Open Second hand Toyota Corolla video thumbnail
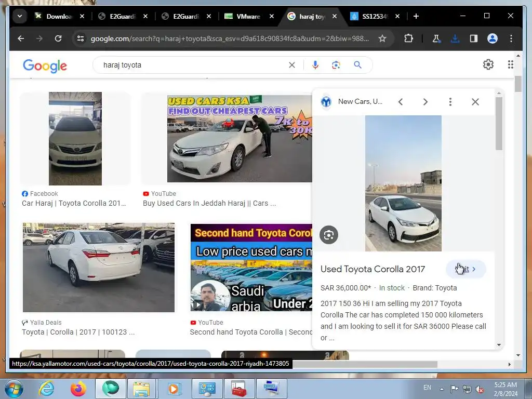532x399 pixels. point(251,268)
